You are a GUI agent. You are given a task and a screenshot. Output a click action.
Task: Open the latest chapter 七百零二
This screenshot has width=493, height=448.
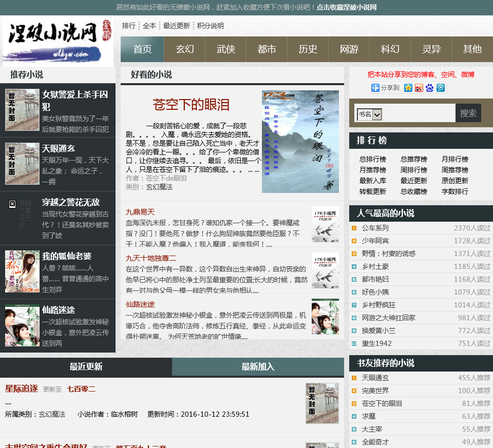pos(81,389)
